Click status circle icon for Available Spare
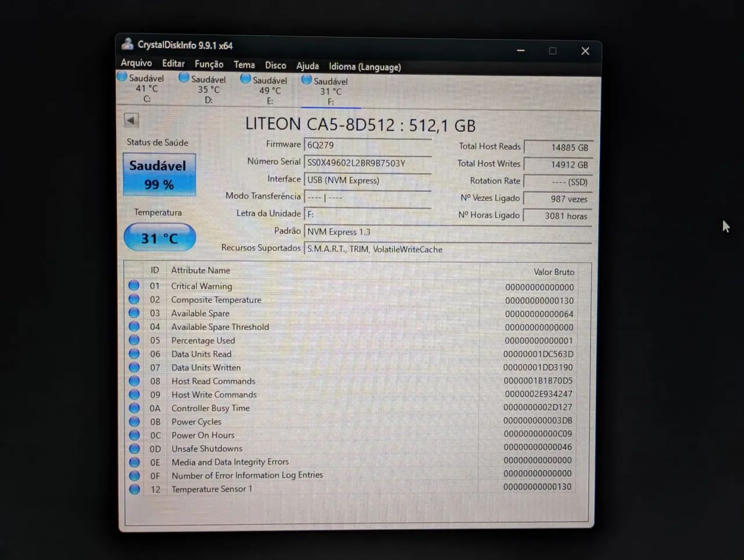Viewport: 744px width, 560px height. [x=134, y=313]
